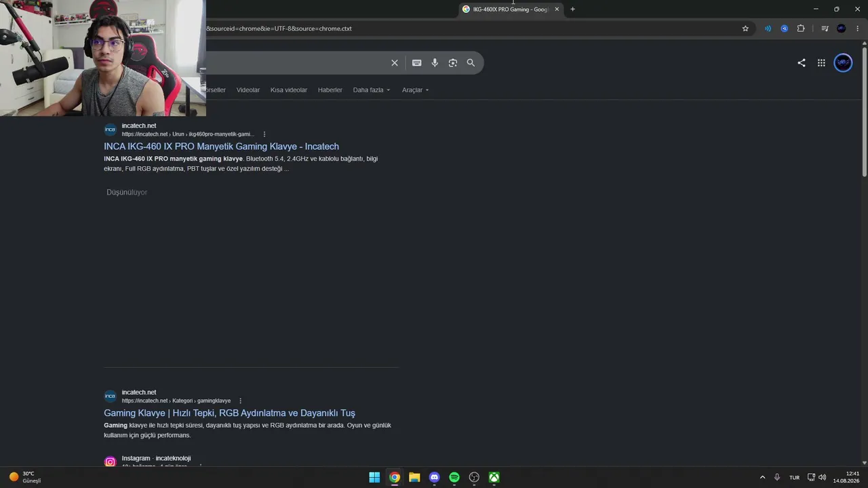Share this Google results page

click(802, 63)
